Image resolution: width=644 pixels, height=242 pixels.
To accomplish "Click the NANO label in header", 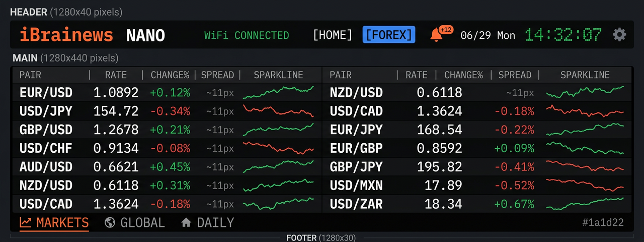I will click(145, 35).
